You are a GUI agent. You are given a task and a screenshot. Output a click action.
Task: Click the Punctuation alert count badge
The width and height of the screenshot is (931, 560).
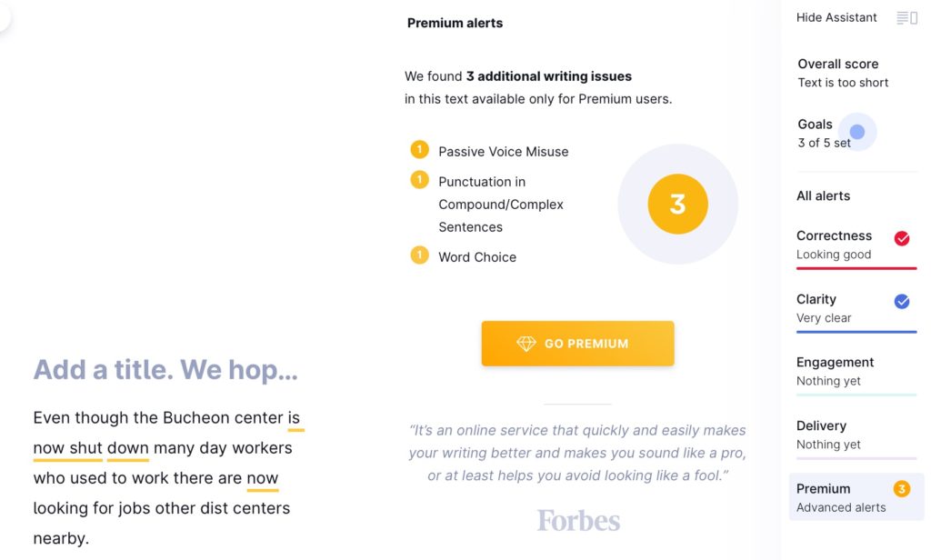tap(419, 180)
